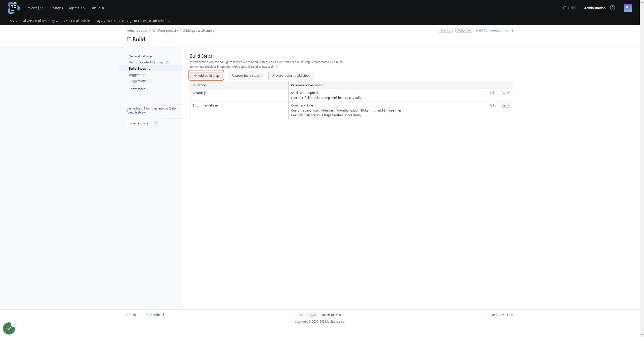Select Version Control Settings tab
Image resolution: width=644 pixels, height=337 pixels.
tap(146, 62)
